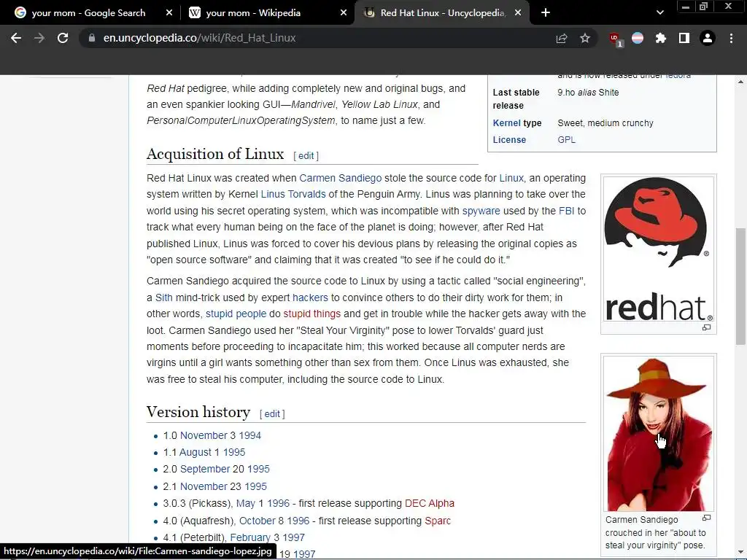The image size is (747, 560).
Task: Click the scrollbar up arrow
Action: click(x=740, y=82)
